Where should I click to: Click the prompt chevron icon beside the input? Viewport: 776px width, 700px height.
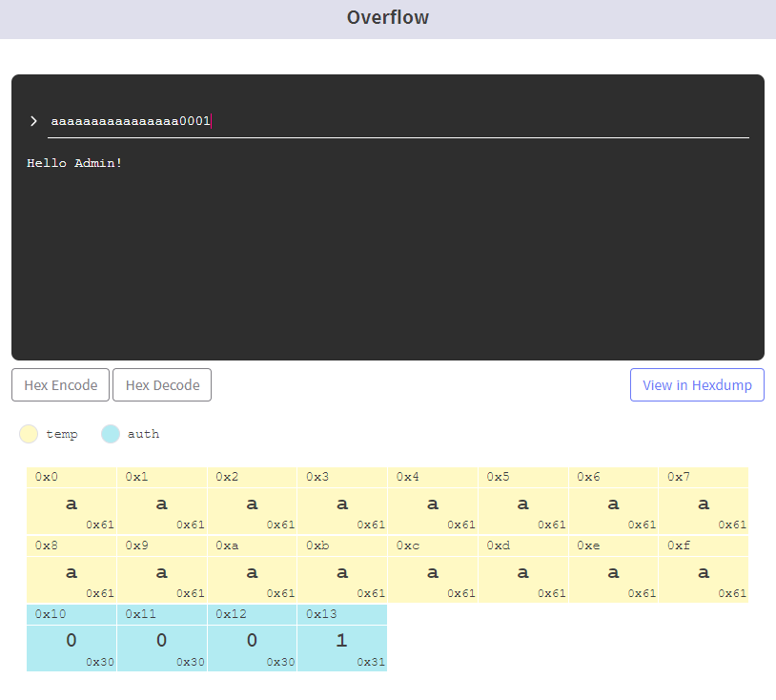tap(33, 121)
